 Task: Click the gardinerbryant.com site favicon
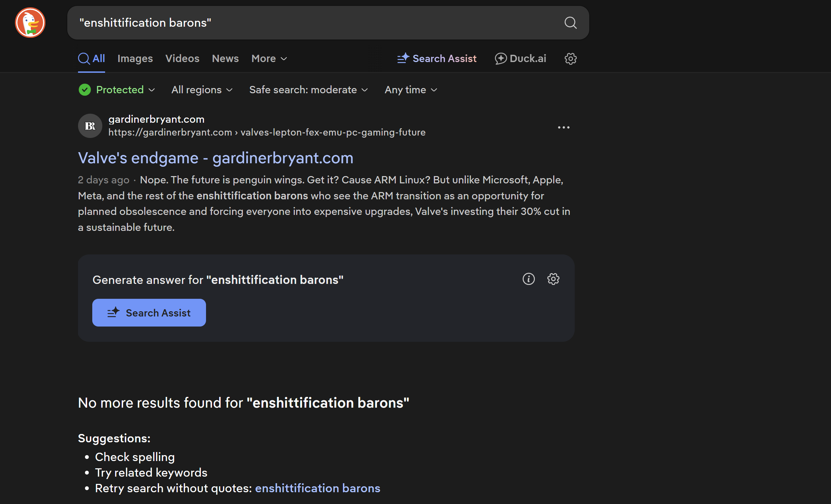pyautogui.click(x=90, y=126)
